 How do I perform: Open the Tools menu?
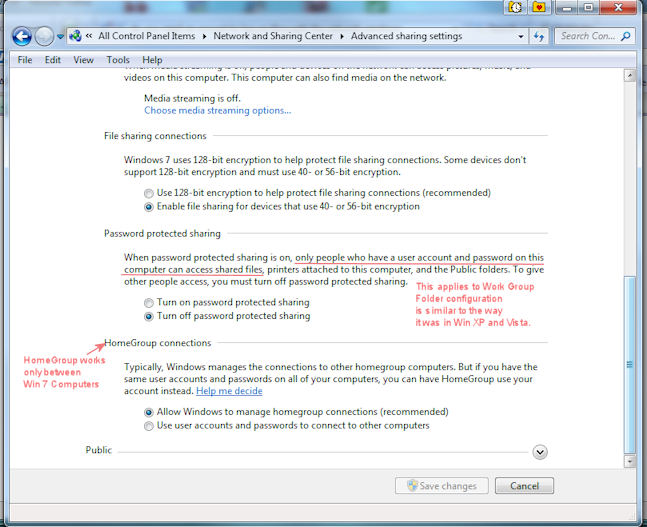click(118, 60)
